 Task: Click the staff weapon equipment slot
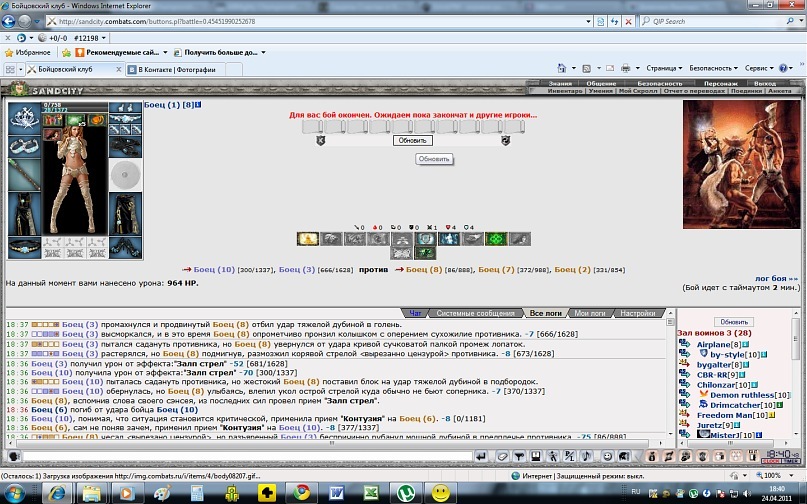(24, 175)
